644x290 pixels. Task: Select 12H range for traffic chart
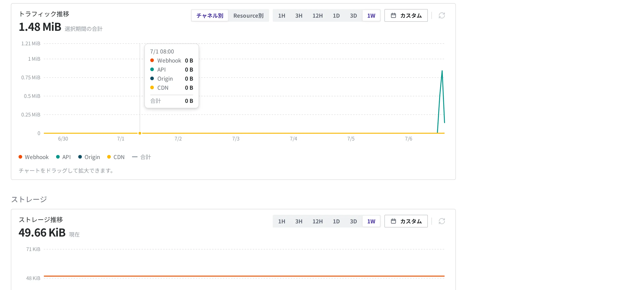point(317,16)
